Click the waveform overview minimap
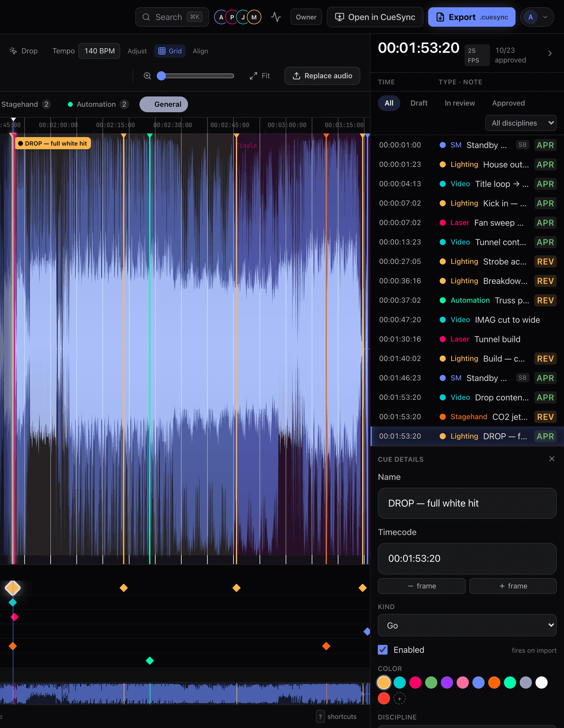 coord(185,693)
